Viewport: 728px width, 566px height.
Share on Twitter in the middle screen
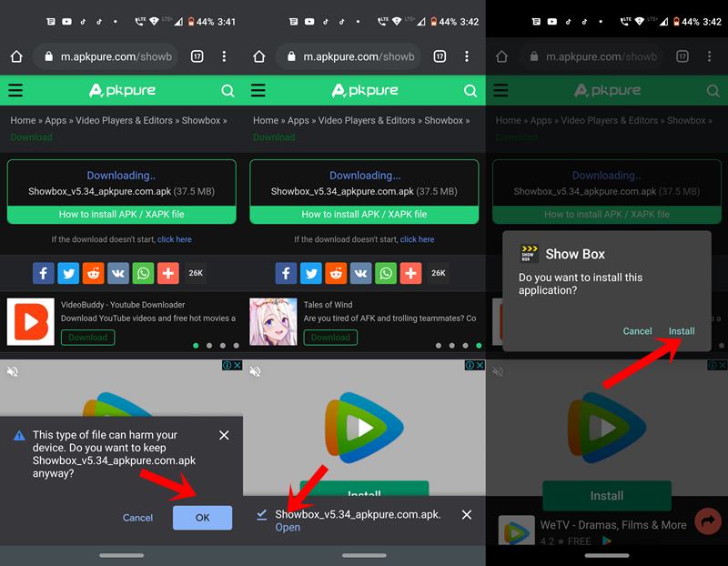click(x=311, y=273)
